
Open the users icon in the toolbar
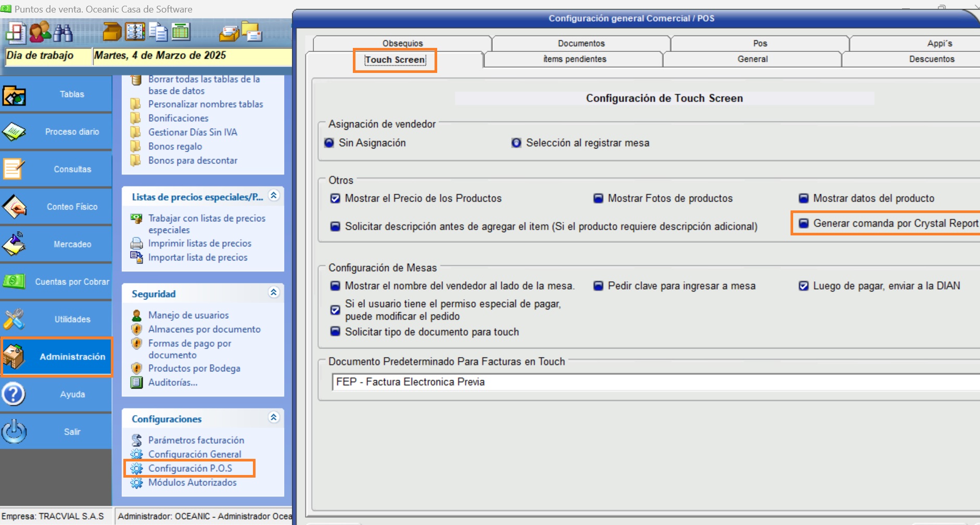[40, 32]
